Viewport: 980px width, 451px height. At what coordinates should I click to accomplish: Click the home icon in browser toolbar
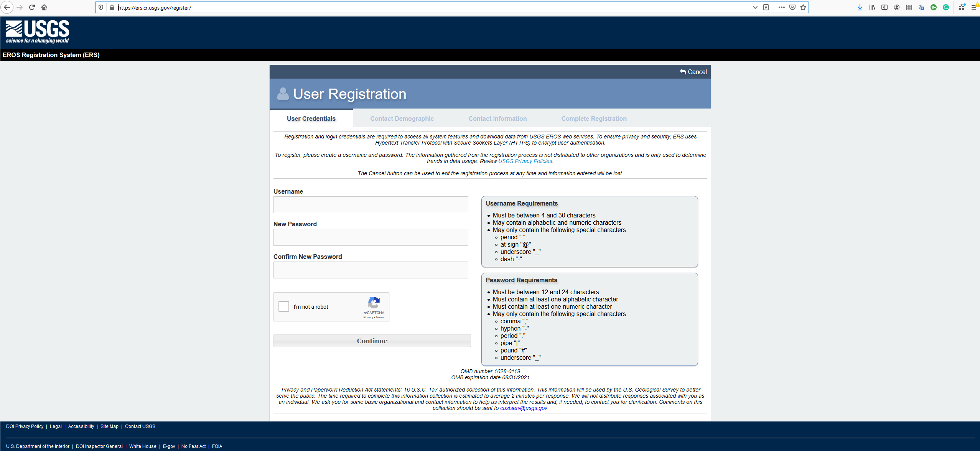44,7
